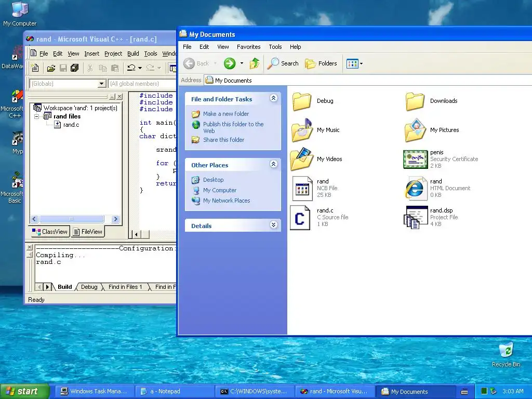
Task: Click the Redo arrow in Visual C++ toolbar
Action: pos(150,68)
